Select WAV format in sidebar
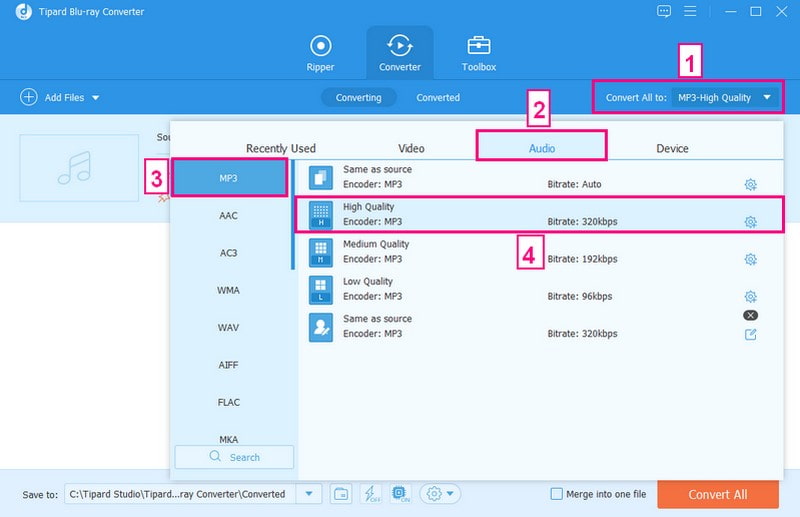The image size is (800, 517). pos(229,327)
